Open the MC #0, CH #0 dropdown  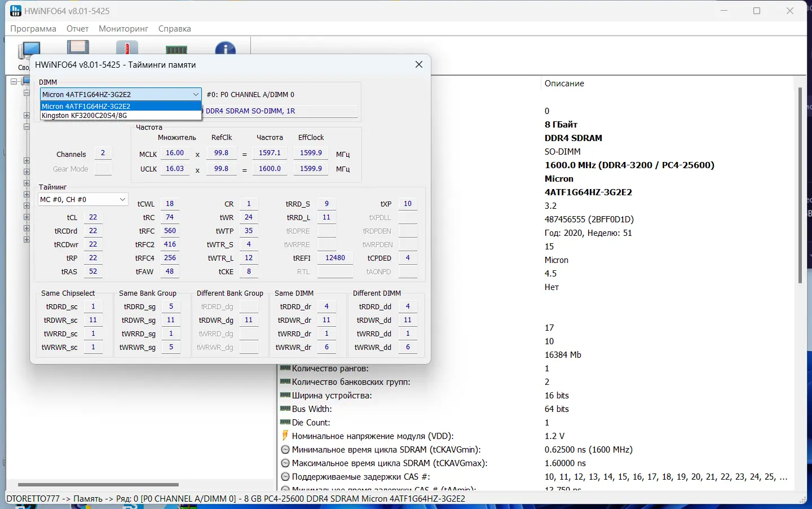[83, 200]
